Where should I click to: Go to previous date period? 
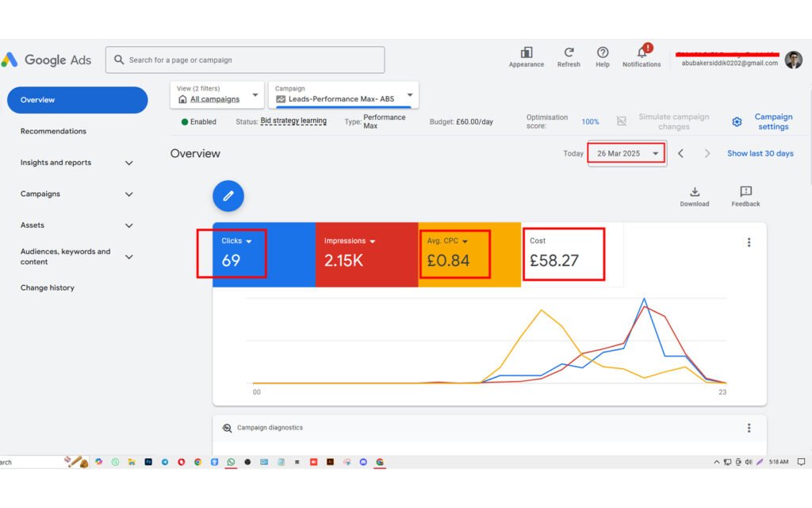click(681, 153)
